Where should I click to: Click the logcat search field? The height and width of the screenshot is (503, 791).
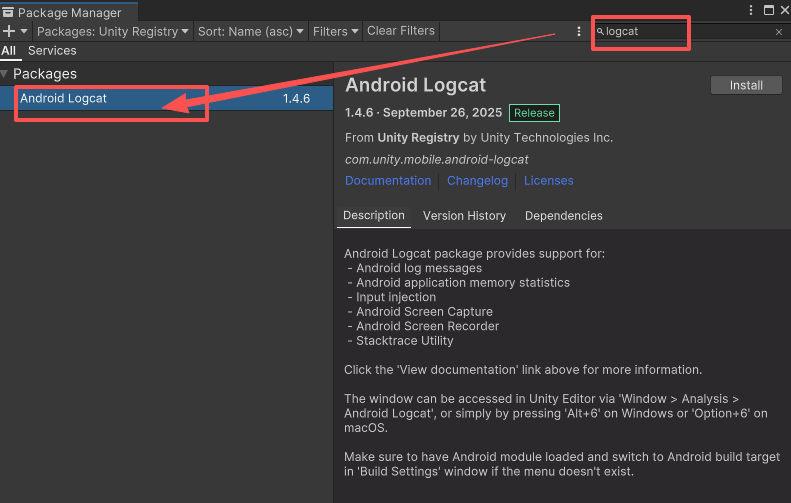688,31
